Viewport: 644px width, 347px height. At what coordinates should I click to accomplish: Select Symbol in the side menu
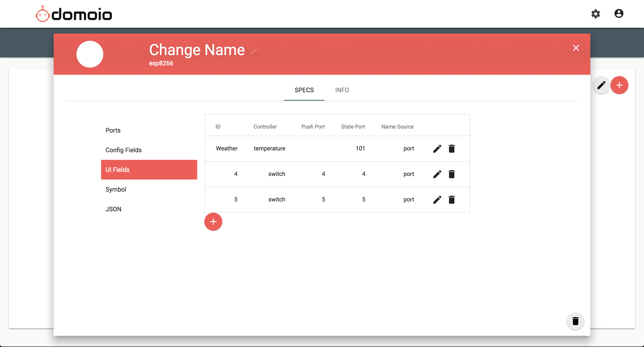pyautogui.click(x=149, y=189)
